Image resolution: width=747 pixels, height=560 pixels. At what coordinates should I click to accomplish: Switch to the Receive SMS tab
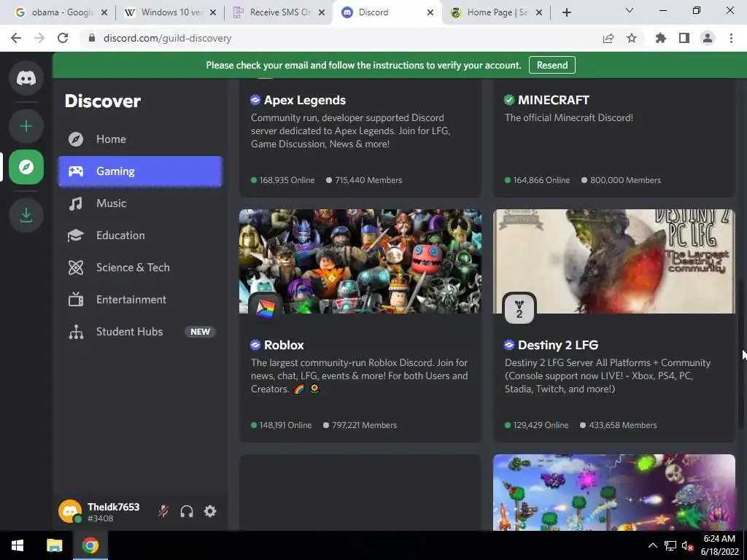[279, 12]
